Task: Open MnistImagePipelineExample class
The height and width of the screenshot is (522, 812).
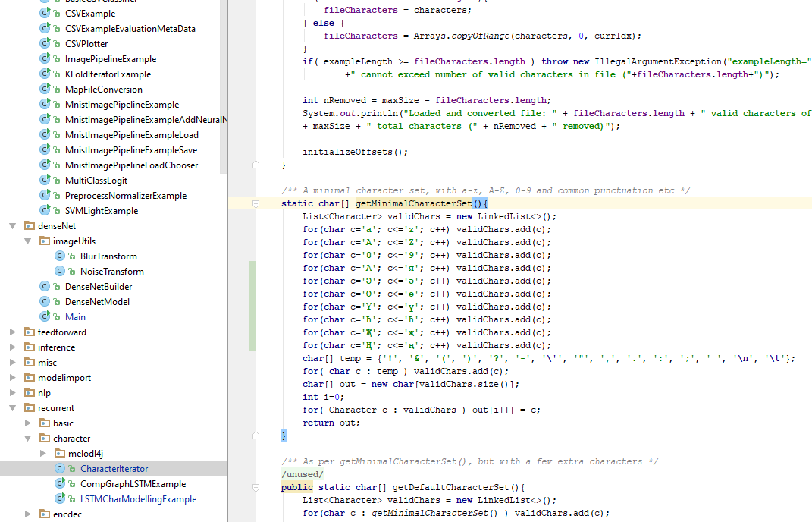Action: (x=122, y=104)
